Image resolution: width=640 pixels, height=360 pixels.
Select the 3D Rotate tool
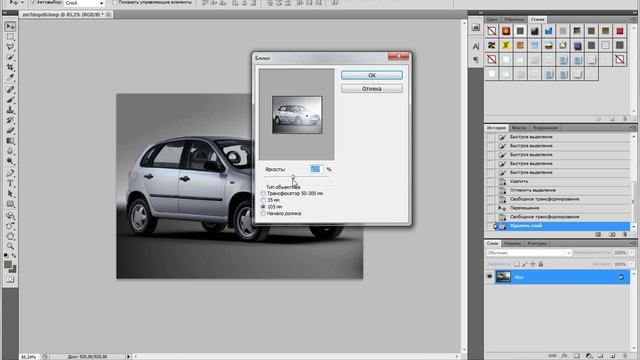coord(10,216)
